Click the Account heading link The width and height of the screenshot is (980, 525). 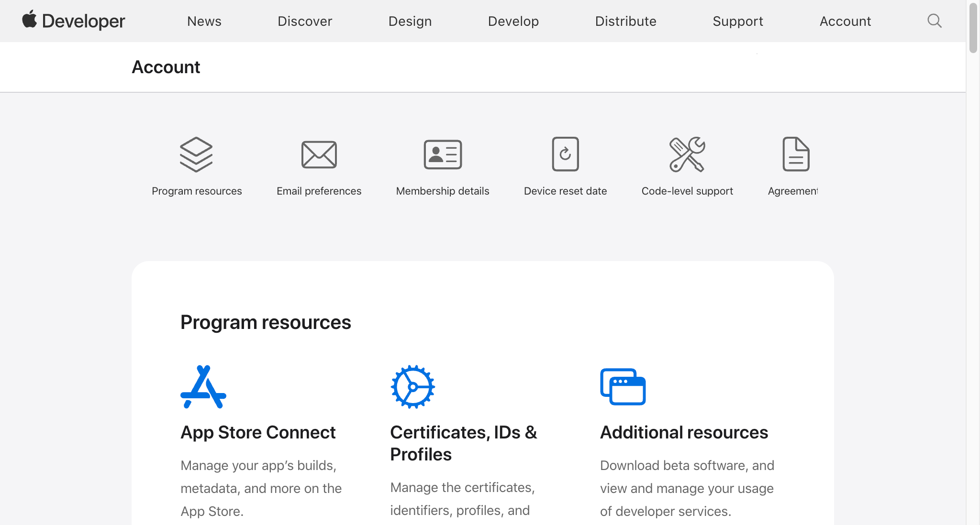coord(166,67)
